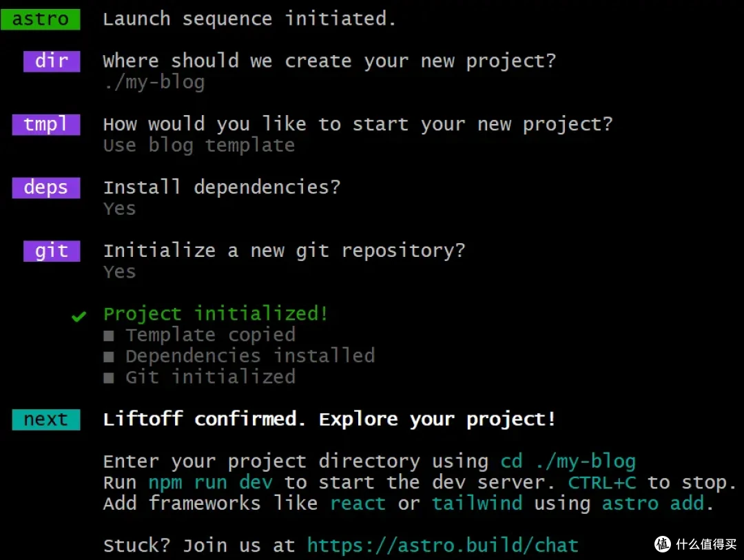Screen dimensions: 744x560
Task: Click the npm run dev command
Action: coord(210,483)
